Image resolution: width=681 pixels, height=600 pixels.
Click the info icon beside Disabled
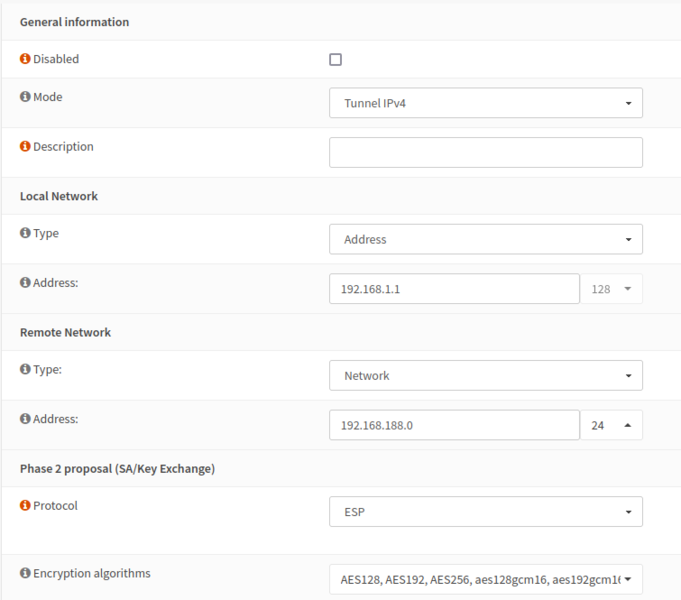point(25,59)
